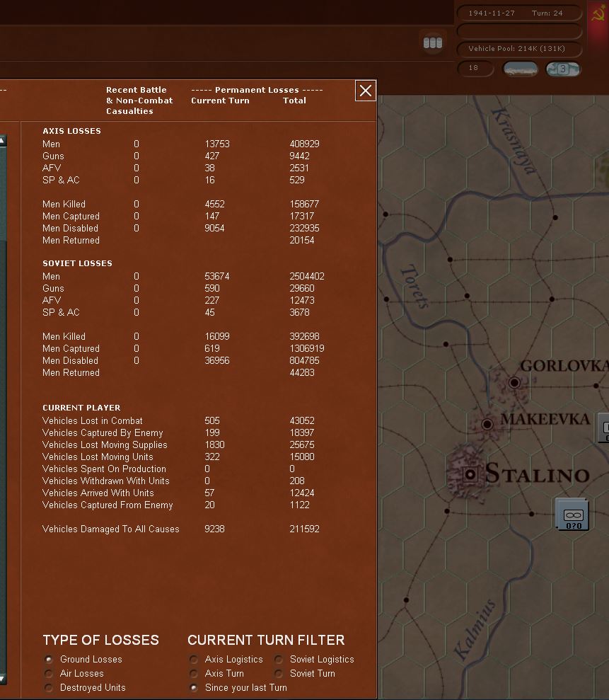609x700 pixels.
Task: Click the Vehicles Lost Moving Supplies label
Action: coord(105,445)
